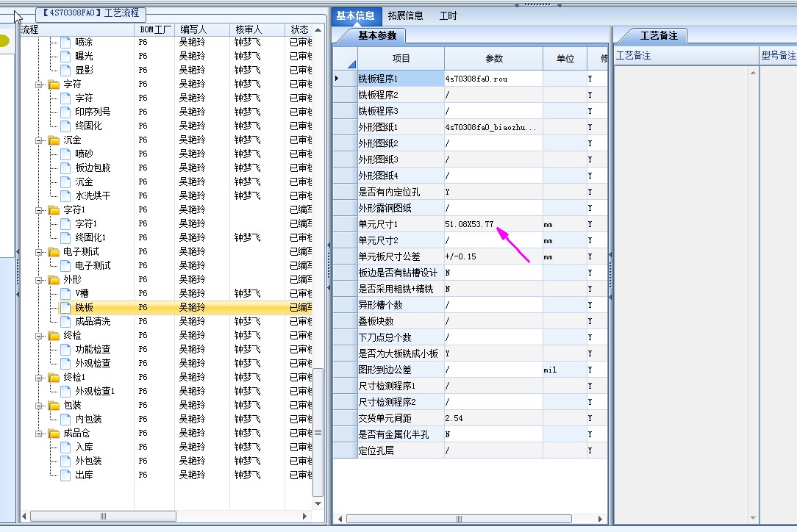Click the 板边包胶 document icon
This screenshot has height=532, width=797.
click(x=65, y=168)
